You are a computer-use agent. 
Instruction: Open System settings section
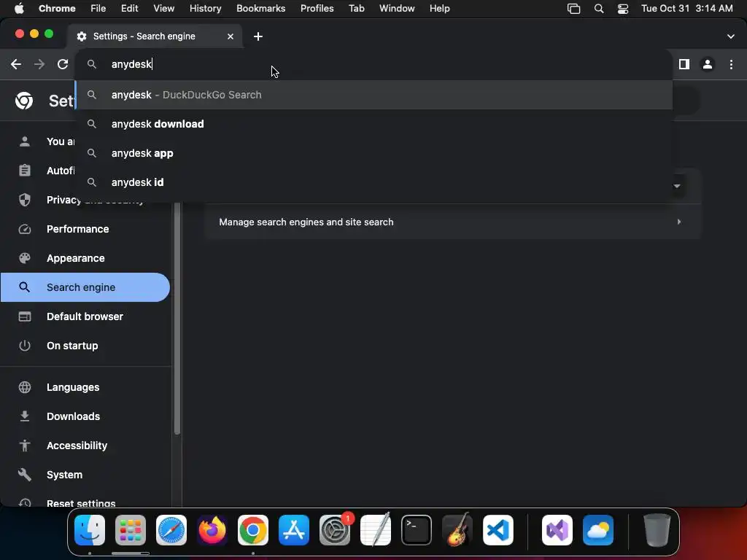tap(85, 475)
